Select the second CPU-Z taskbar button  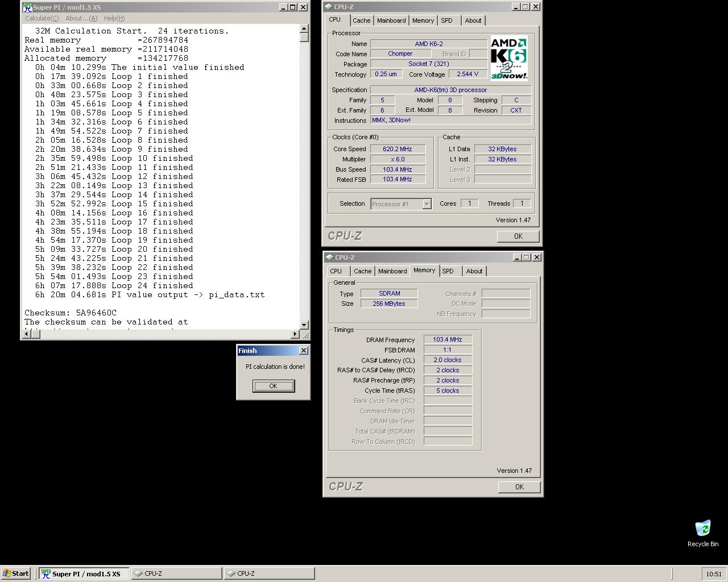[x=269, y=573]
